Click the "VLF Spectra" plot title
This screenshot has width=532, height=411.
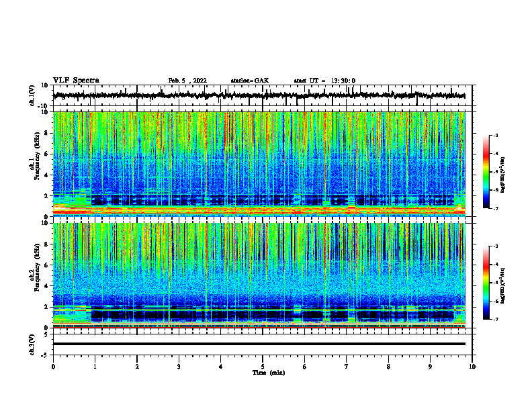[76, 80]
